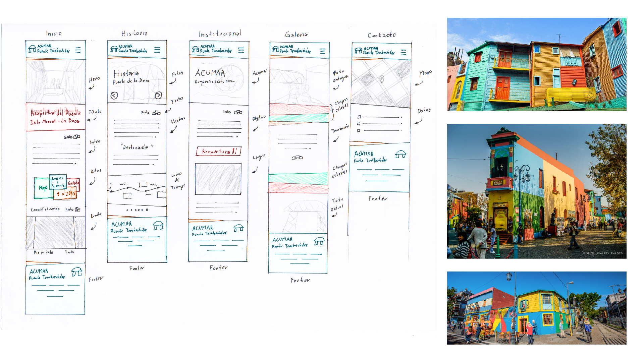The height and width of the screenshot is (362, 644).
Task: Open hamburger menu in Galeria wireframe
Action: point(323,51)
